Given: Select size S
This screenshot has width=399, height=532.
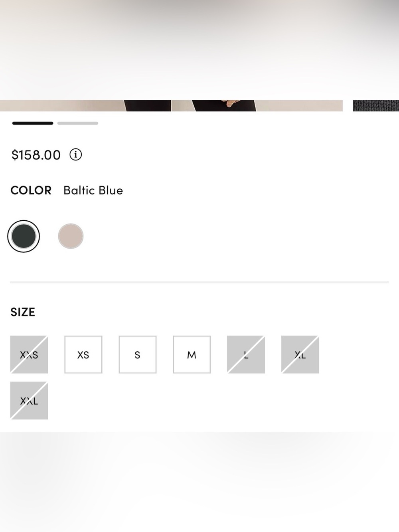Looking at the screenshot, I should [138, 354].
